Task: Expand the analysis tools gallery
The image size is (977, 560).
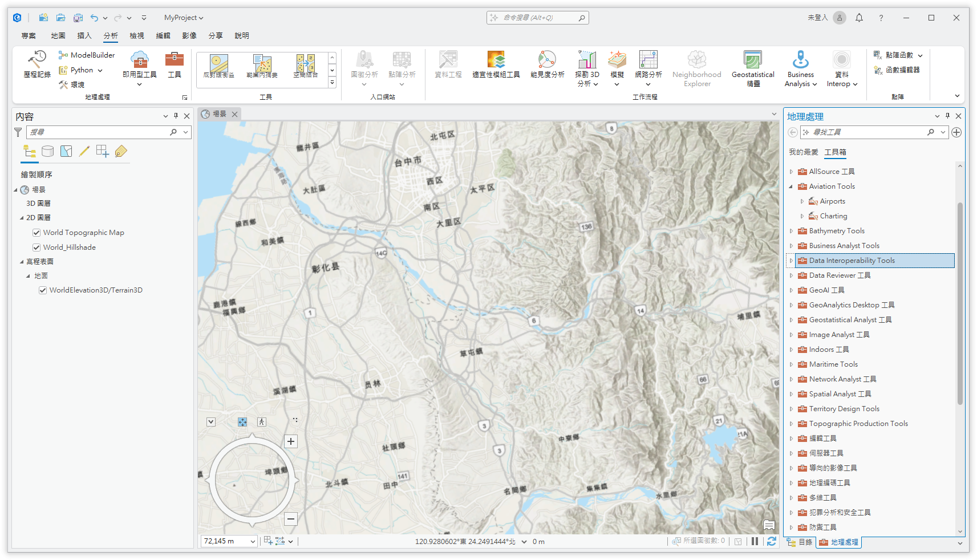Action: [x=332, y=83]
